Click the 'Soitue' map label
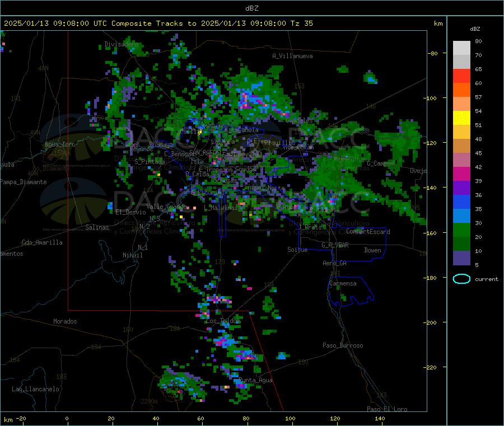The image size is (504, 426). 297,250
